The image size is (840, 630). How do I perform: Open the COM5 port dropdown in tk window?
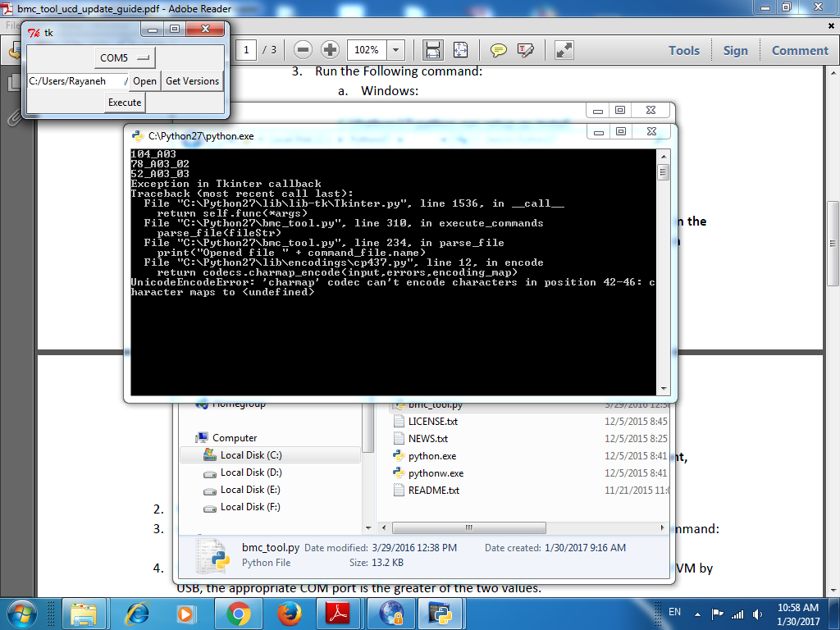pos(125,58)
